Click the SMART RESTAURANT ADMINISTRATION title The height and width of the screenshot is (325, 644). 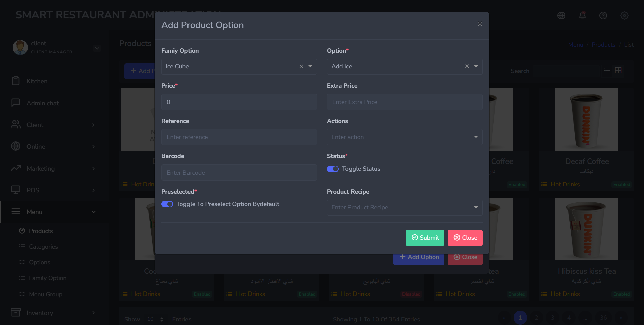click(x=118, y=15)
